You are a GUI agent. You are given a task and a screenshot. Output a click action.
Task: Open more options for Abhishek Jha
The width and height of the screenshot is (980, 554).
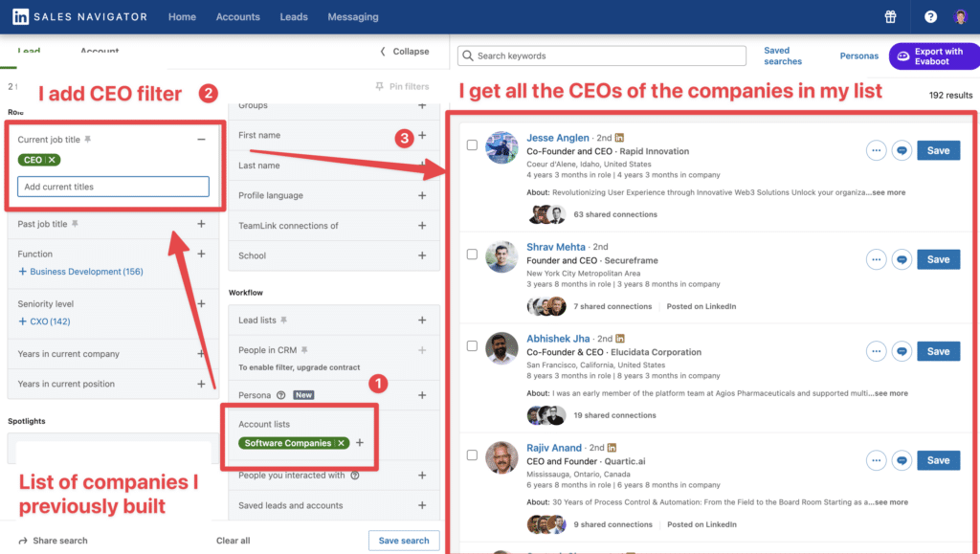pos(876,351)
